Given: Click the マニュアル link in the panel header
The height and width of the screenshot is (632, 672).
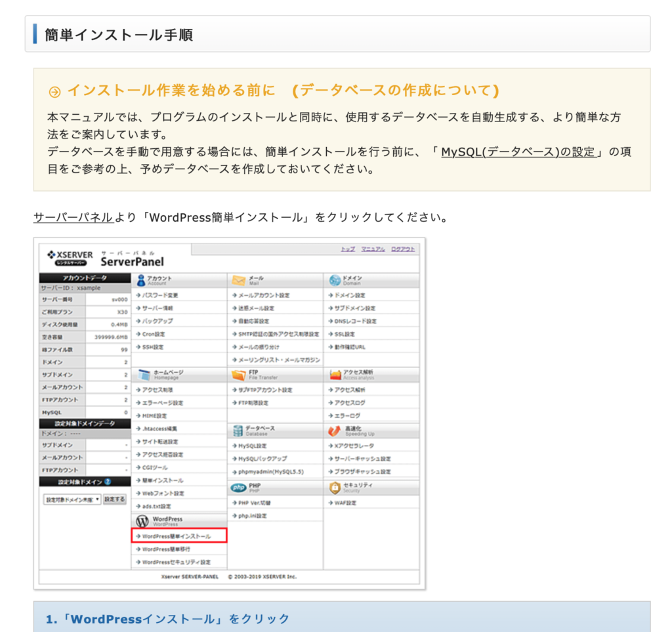Looking at the screenshot, I should 373,249.
